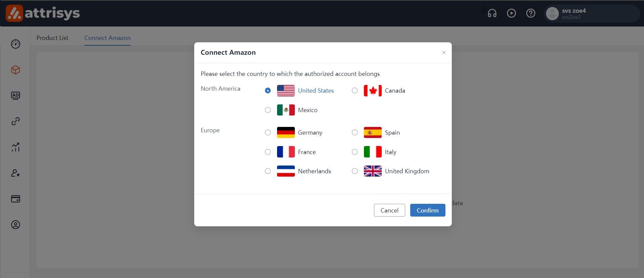Choose the Germany radio option
The image size is (644, 278).
coord(268,133)
